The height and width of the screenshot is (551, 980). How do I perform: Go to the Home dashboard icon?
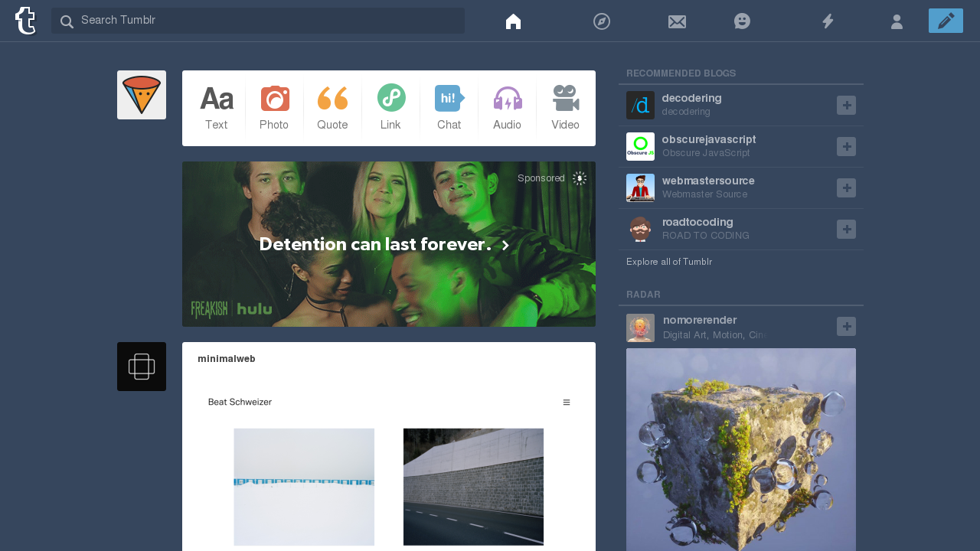click(x=514, y=21)
